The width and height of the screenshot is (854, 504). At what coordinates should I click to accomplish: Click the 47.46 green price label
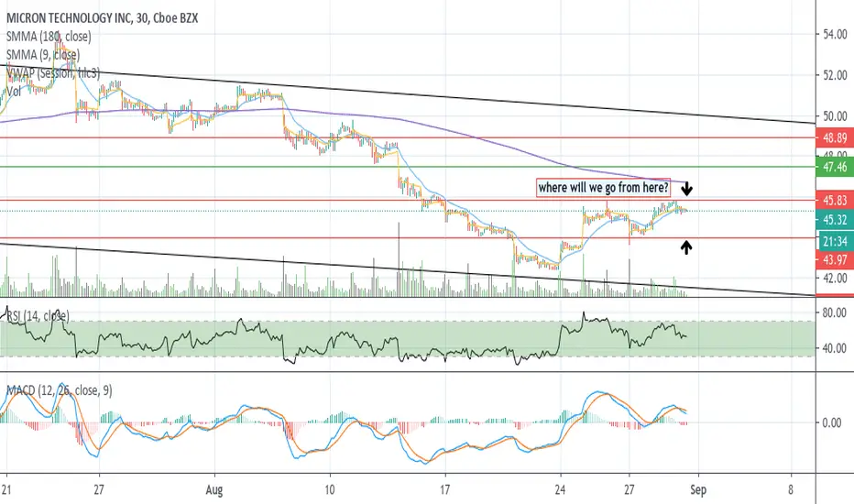tap(835, 167)
